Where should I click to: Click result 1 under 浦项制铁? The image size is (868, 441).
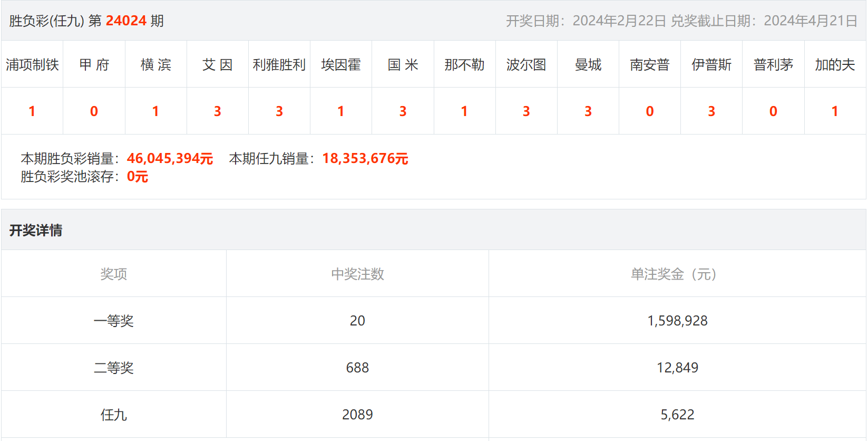click(32, 111)
